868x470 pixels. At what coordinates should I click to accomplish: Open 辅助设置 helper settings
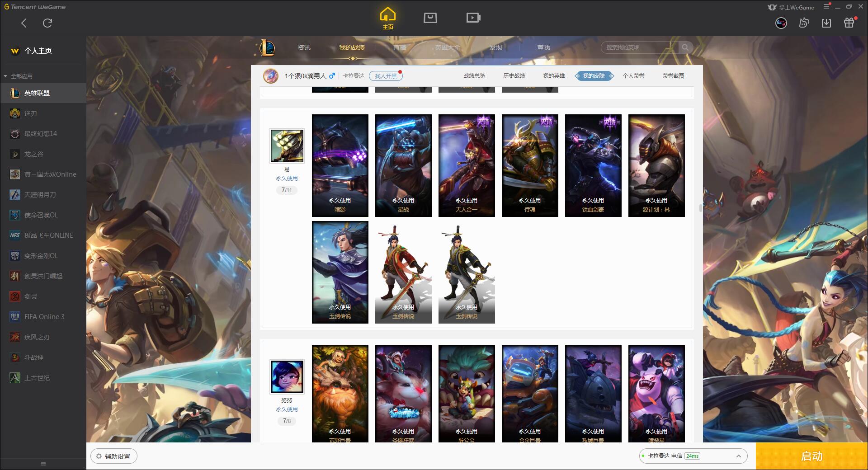tap(114, 456)
